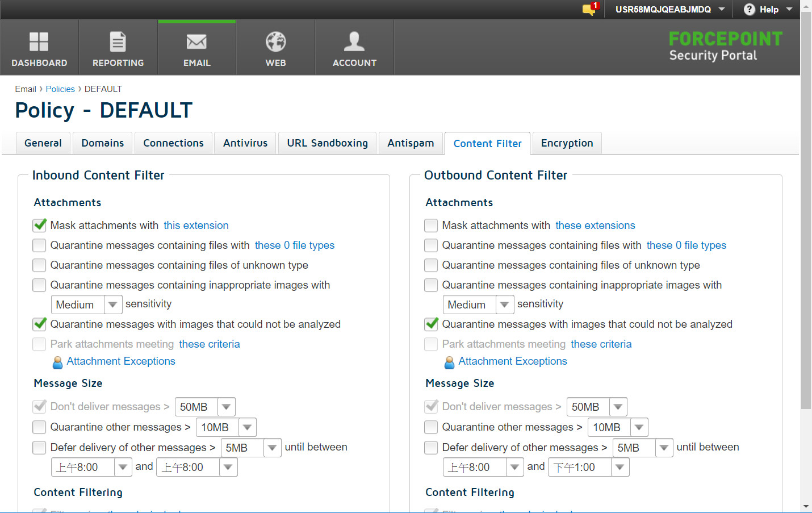
Task: Open the username account dropdown
Action: [669, 9]
